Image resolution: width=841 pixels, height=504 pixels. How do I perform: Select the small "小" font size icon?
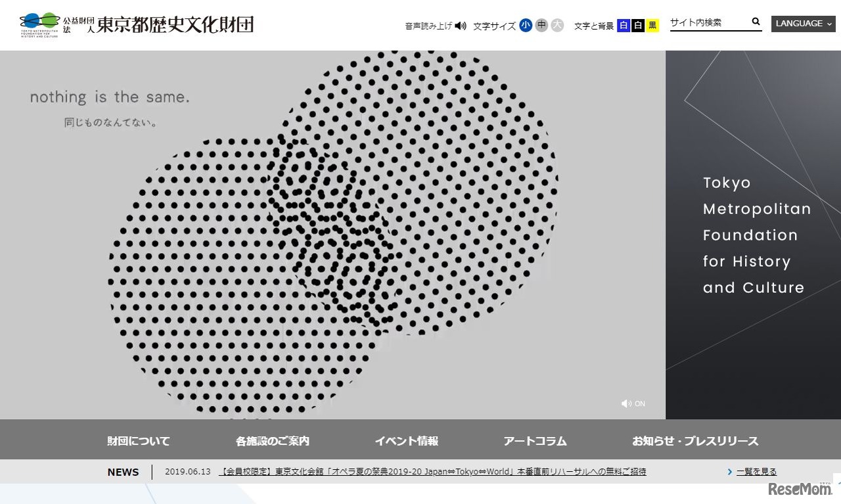[525, 26]
